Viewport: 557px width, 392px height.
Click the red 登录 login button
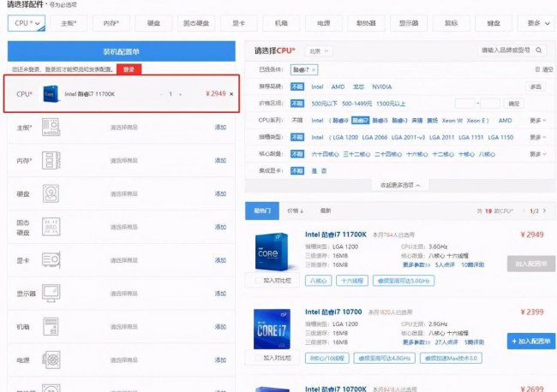point(129,69)
